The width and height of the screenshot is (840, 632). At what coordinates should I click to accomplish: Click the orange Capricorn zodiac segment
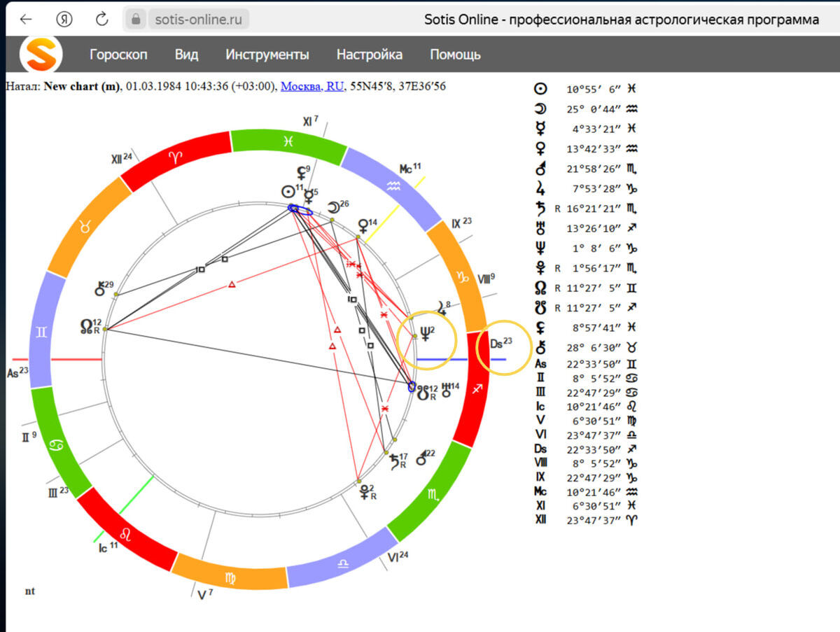[462, 278]
